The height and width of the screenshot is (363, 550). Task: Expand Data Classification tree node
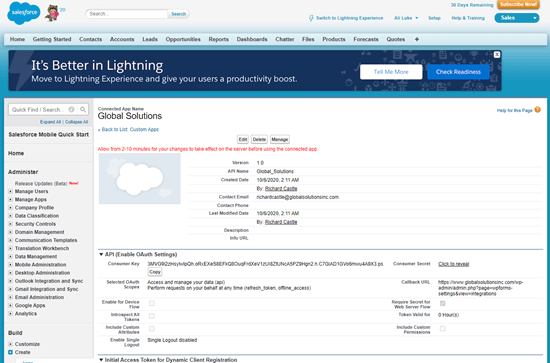point(10,216)
